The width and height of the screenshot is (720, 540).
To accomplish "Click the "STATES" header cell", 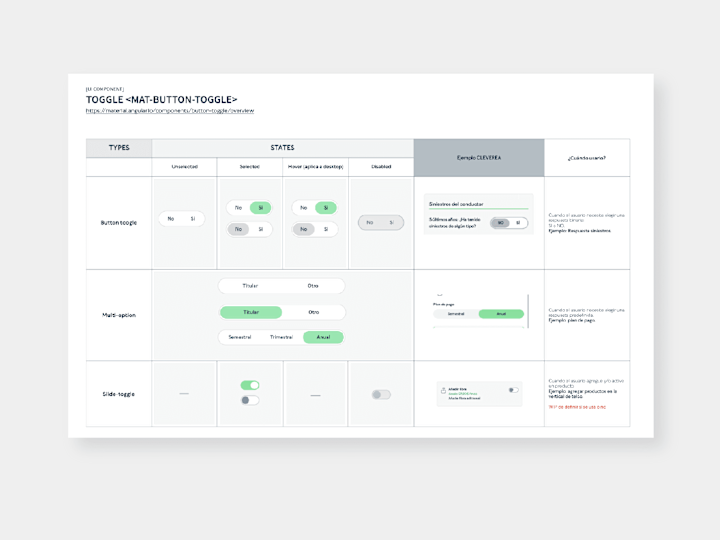I will click(x=282, y=148).
